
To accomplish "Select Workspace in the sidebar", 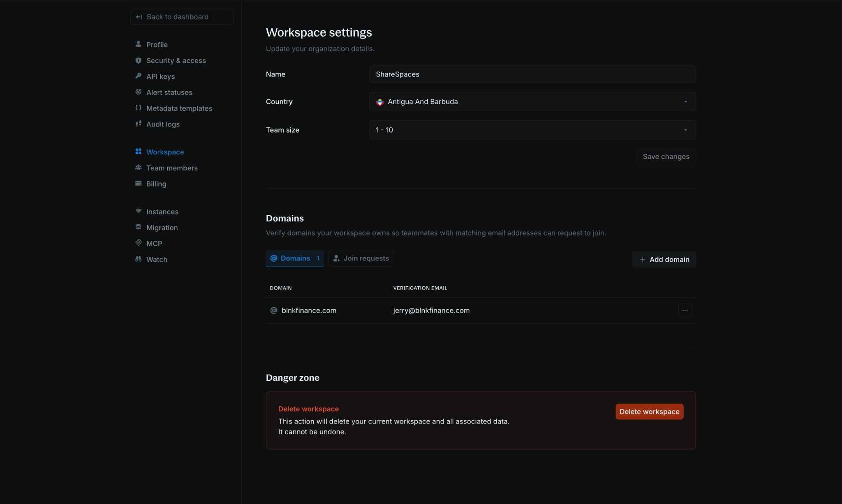I will click(x=165, y=152).
